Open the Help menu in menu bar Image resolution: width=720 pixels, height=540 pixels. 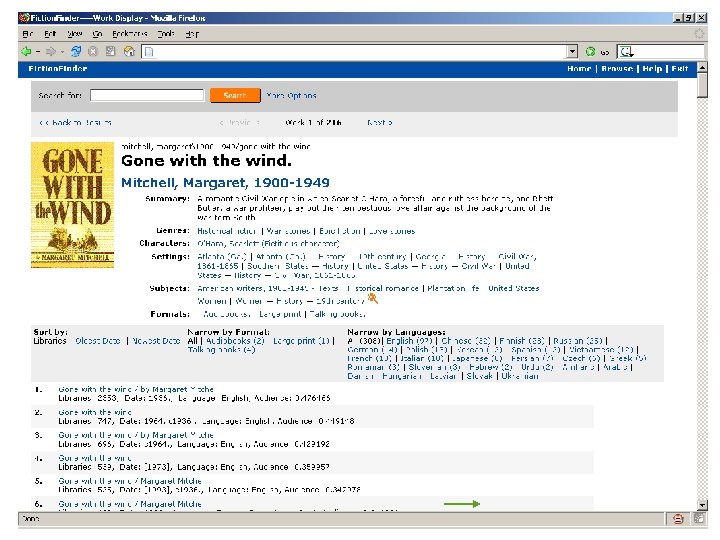point(192,34)
